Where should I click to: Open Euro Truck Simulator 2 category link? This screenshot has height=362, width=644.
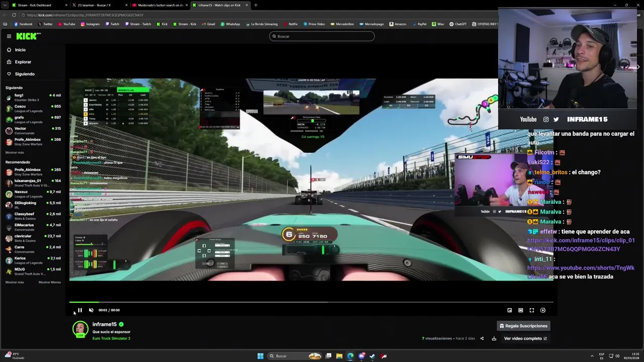(x=111, y=338)
